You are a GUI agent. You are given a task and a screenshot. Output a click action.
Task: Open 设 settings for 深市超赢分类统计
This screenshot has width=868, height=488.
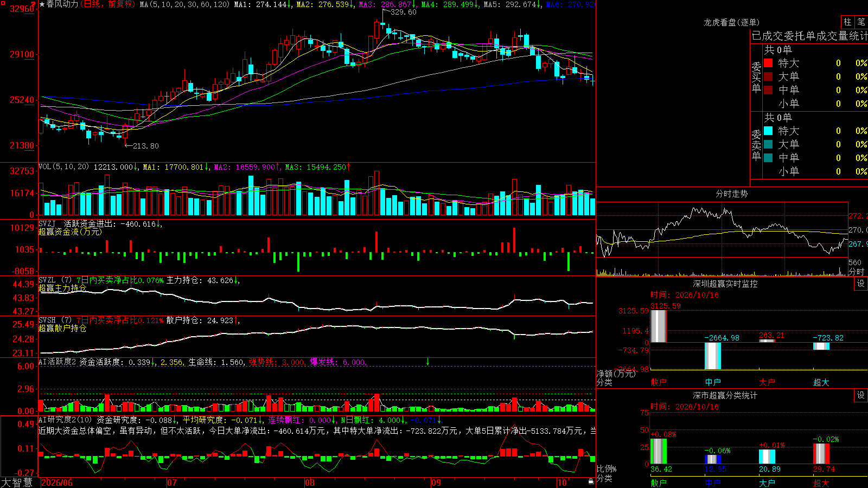861,395
